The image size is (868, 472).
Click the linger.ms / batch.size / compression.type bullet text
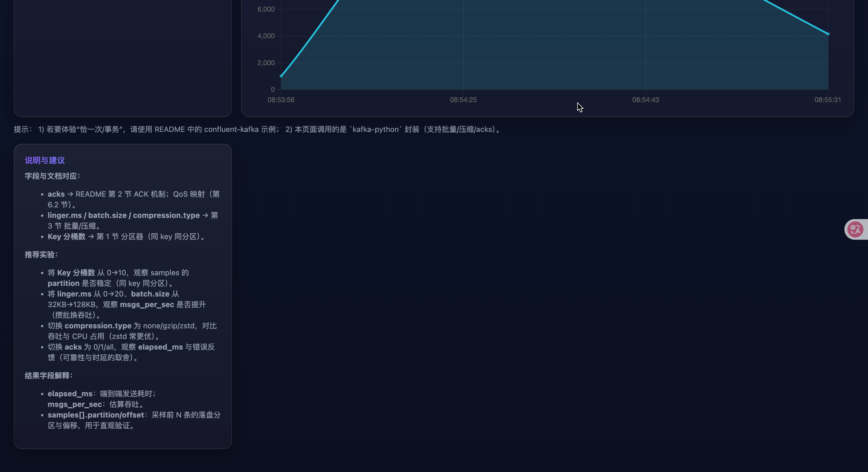123,215
